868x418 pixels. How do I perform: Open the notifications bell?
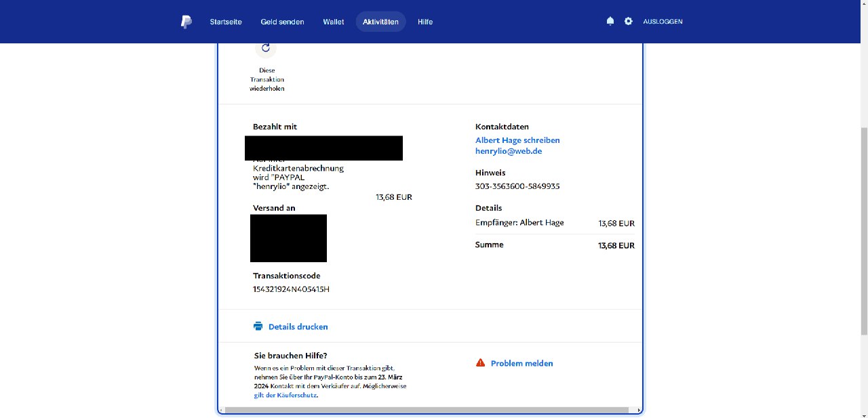610,22
